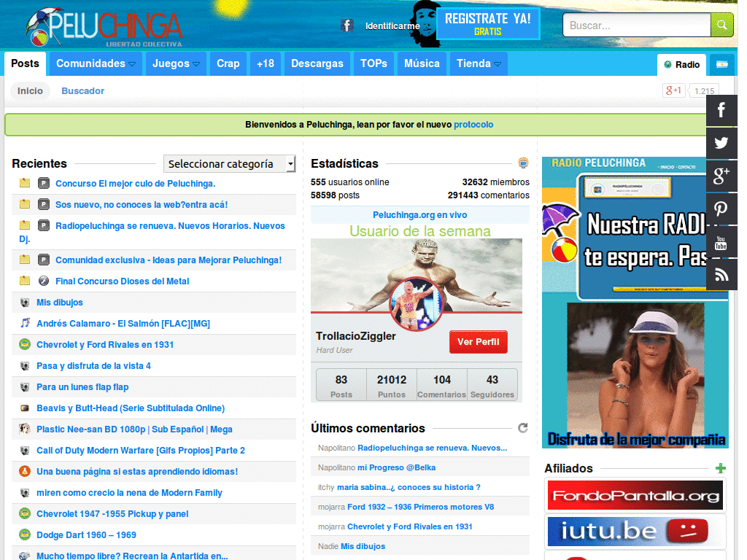Open post Para un lunes flap flap
Image resolution: width=747 pixels, height=560 pixels.
tap(82, 387)
